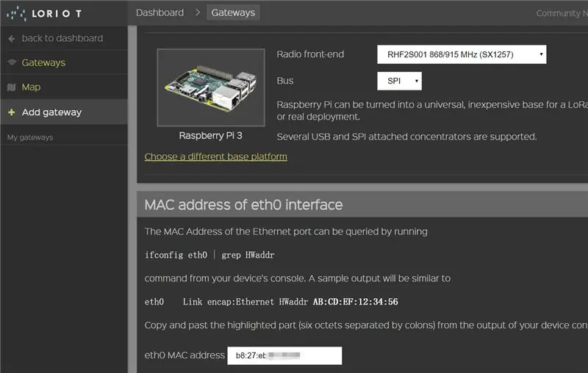Click the 'ifconfig eth0 | grep HWaddr' command text
This screenshot has width=588, height=373.
click(209, 255)
